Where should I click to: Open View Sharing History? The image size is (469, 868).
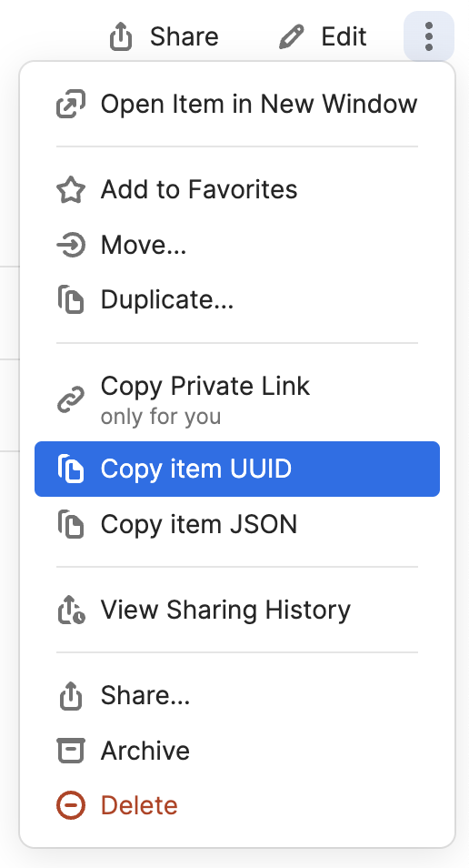[x=237, y=610]
